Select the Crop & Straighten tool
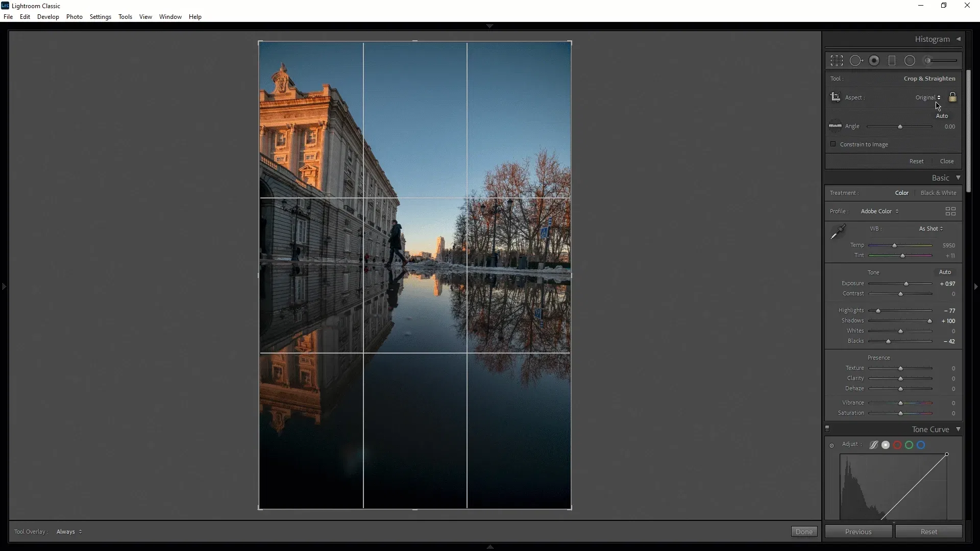This screenshot has width=980, height=551. (837, 61)
